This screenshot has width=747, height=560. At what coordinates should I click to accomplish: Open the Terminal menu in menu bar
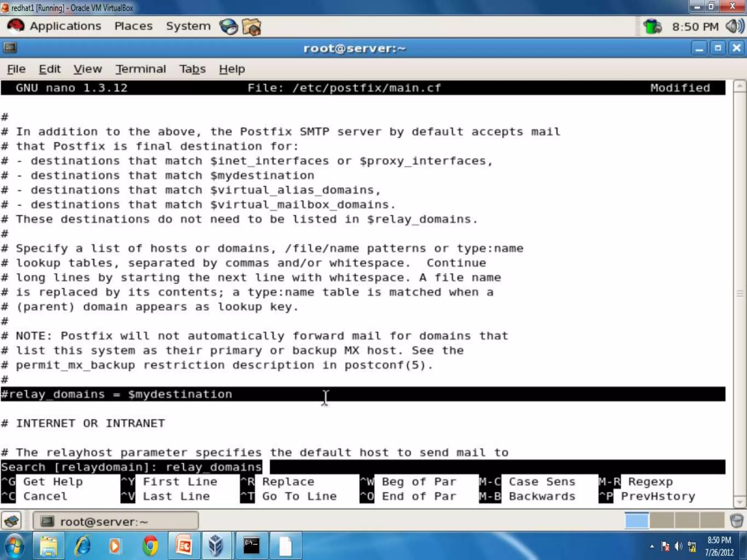click(x=140, y=69)
